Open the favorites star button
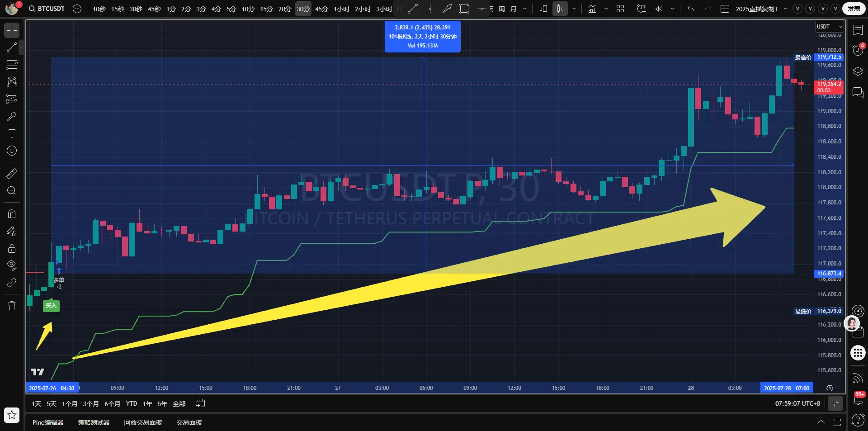The image size is (868, 431). click(12, 415)
